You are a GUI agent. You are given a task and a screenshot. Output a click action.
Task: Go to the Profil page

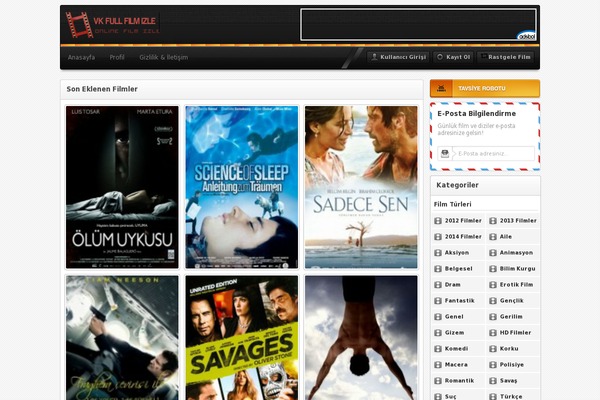coord(117,57)
